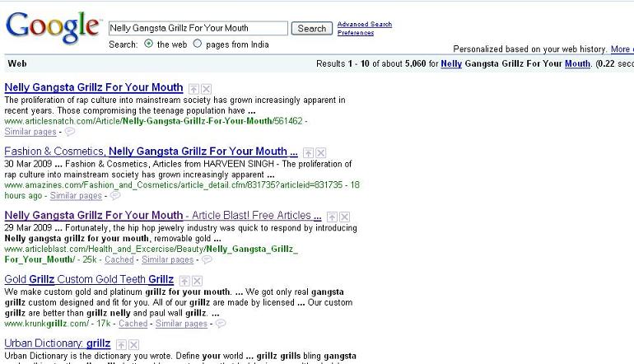634x364 pixels.
Task: Open Cached copy of articleblast.com result
Action: 119,259
